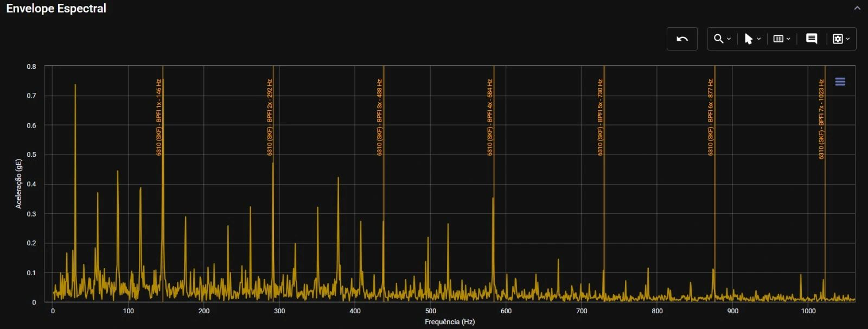Select the BPFI 7x - 1023 Hz marker
Viewport: 868px width, 329px height.
821,119
